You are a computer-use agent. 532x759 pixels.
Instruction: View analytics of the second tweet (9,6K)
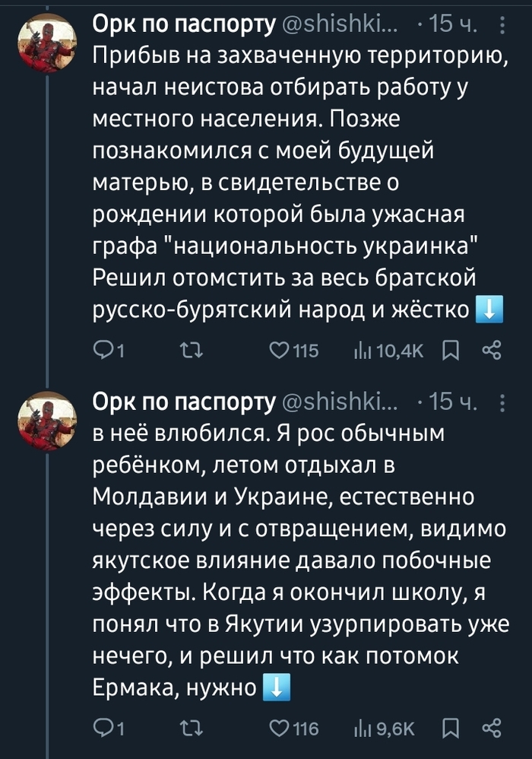pyautogui.click(x=363, y=729)
